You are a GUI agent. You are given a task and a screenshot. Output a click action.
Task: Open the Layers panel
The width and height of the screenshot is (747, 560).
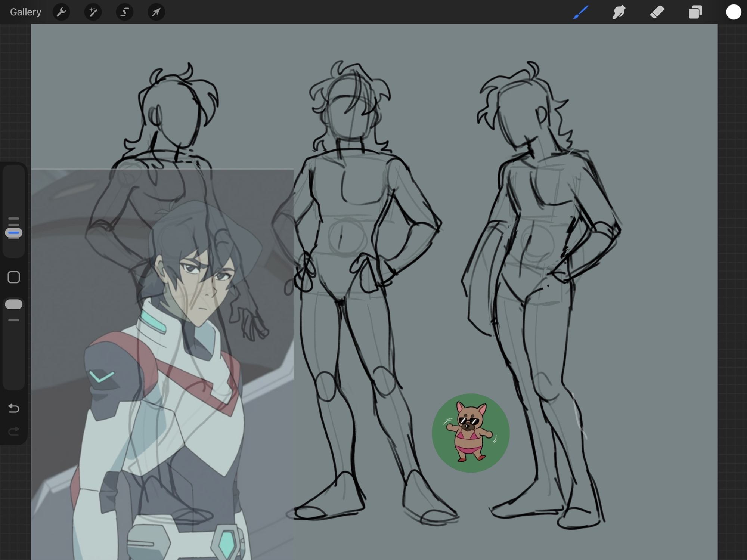[x=695, y=12]
